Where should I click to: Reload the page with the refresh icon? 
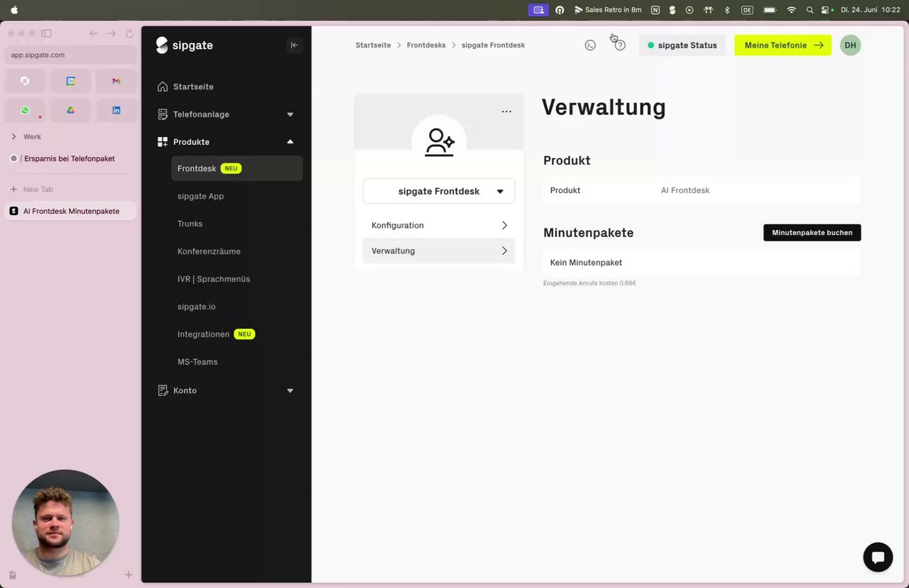click(129, 33)
